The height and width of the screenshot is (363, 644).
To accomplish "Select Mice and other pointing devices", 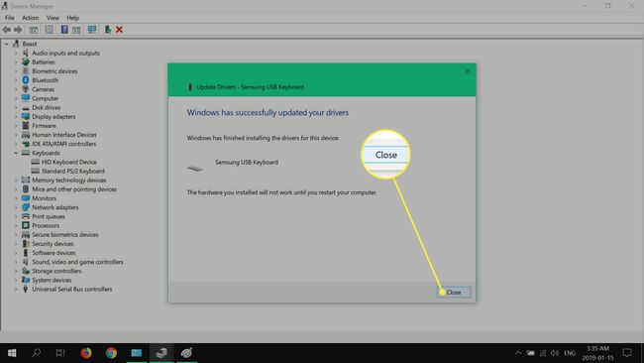I will (74, 189).
